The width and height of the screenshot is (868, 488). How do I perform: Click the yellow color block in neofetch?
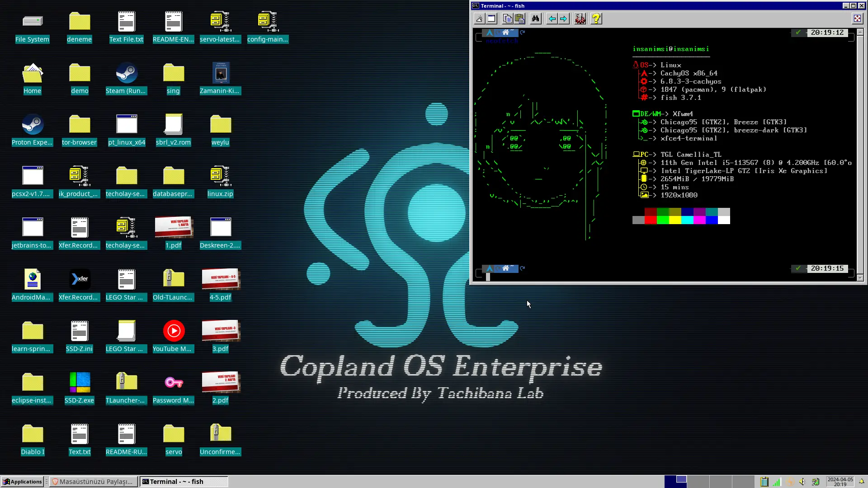tap(675, 220)
